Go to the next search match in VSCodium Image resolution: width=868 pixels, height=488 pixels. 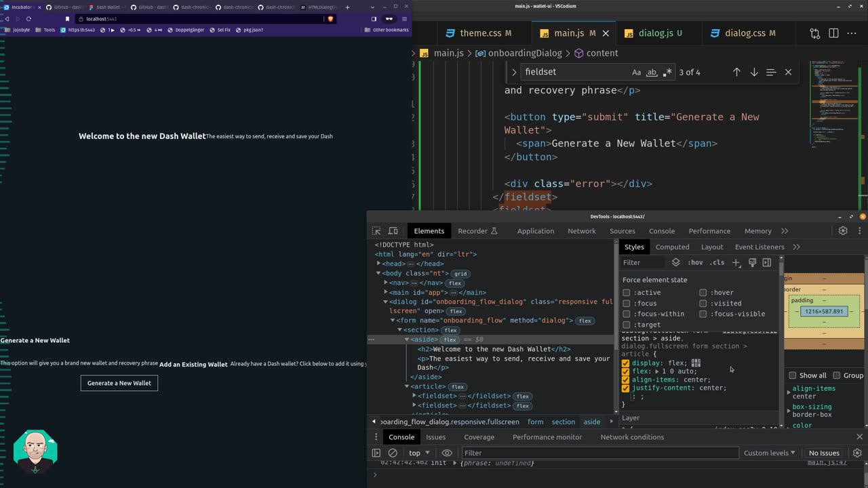click(x=754, y=72)
